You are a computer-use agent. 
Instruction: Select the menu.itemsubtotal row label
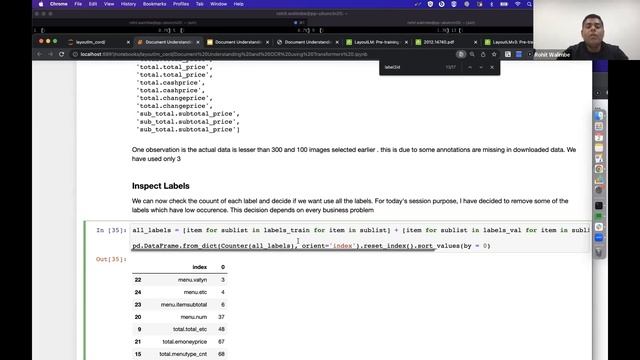[x=184, y=304]
